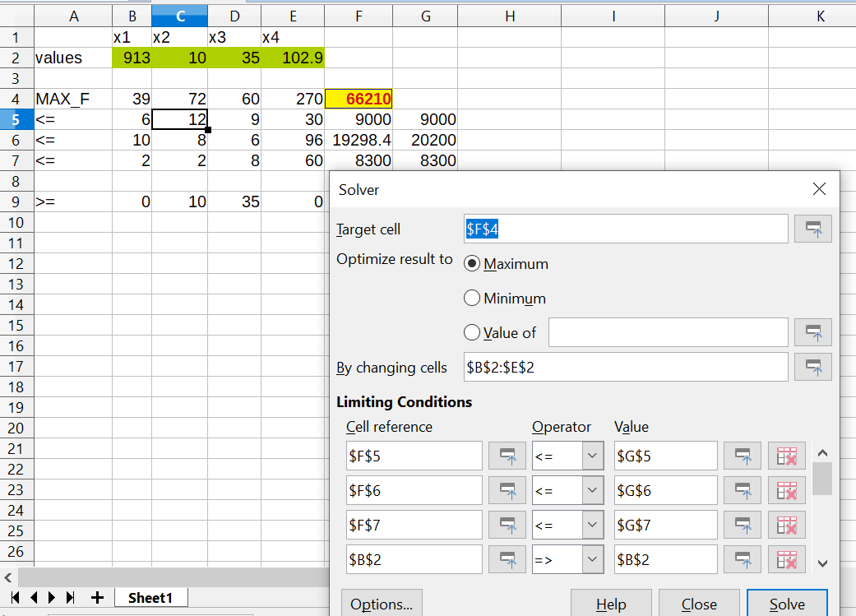Remove the $F$7 <= $G$7 condition
Image resolution: width=856 pixels, height=616 pixels.
point(787,525)
